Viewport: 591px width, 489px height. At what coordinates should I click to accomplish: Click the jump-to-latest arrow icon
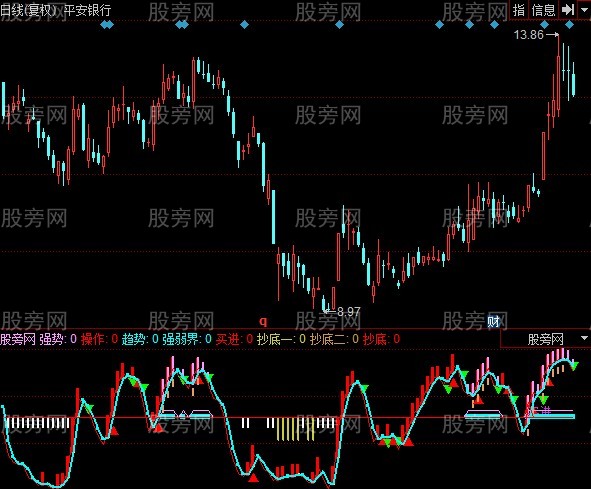(568, 10)
